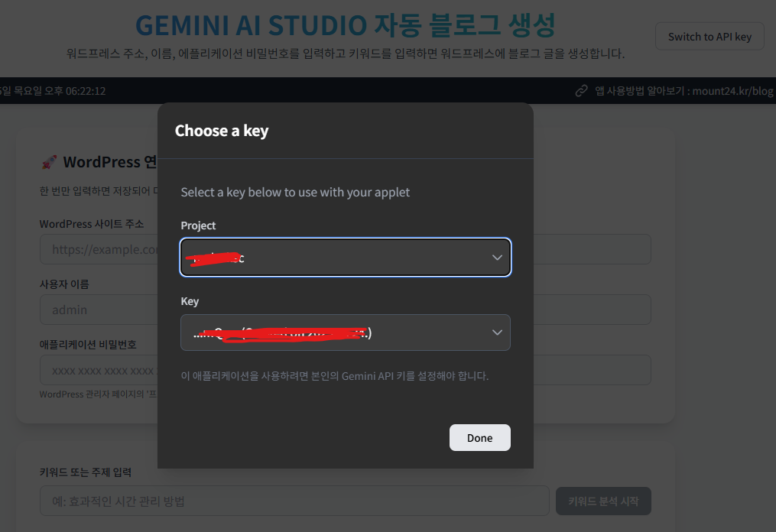Click the 사용자 이름 admin input field
The width and height of the screenshot is (776, 532).
tap(99, 310)
